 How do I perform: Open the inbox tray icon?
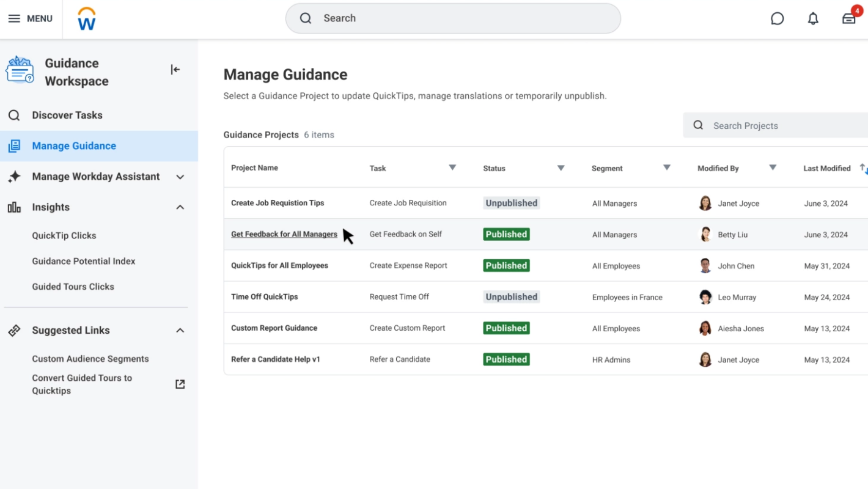click(848, 18)
